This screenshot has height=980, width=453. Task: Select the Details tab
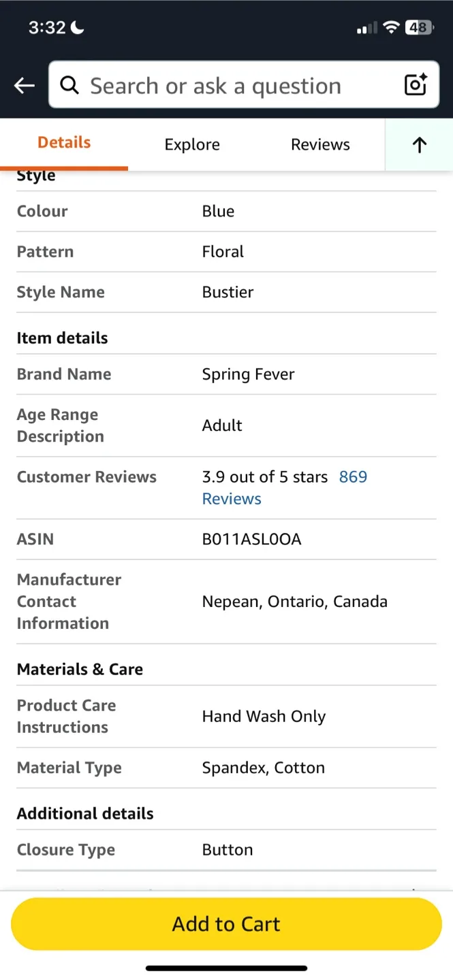click(x=63, y=142)
